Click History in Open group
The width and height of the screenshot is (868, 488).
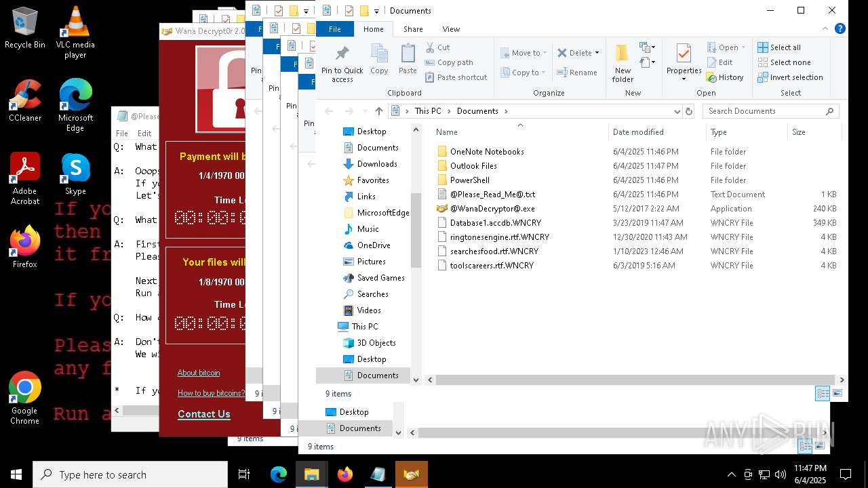(x=725, y=77)
